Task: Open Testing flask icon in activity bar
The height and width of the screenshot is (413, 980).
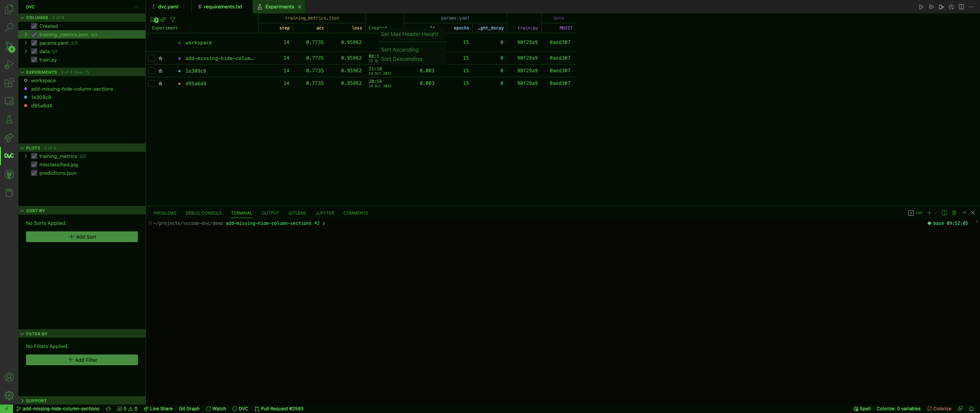Action: pyautogui.click(x=9, y=119)
